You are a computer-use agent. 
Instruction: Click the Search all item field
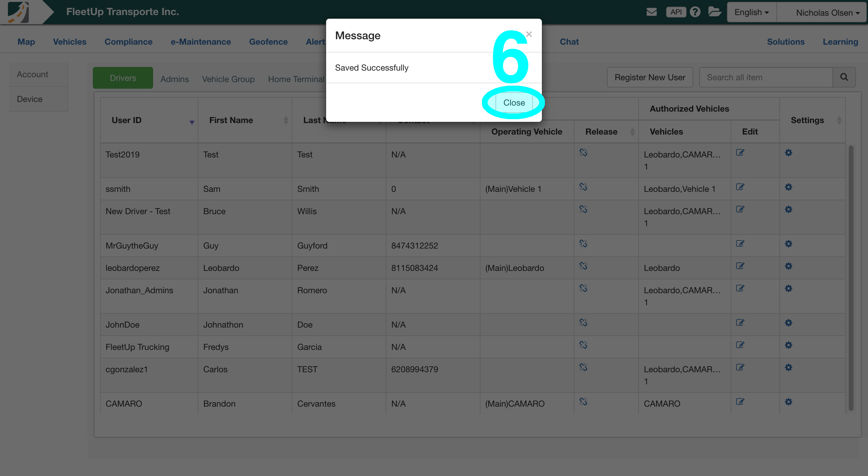coord(766,77)
